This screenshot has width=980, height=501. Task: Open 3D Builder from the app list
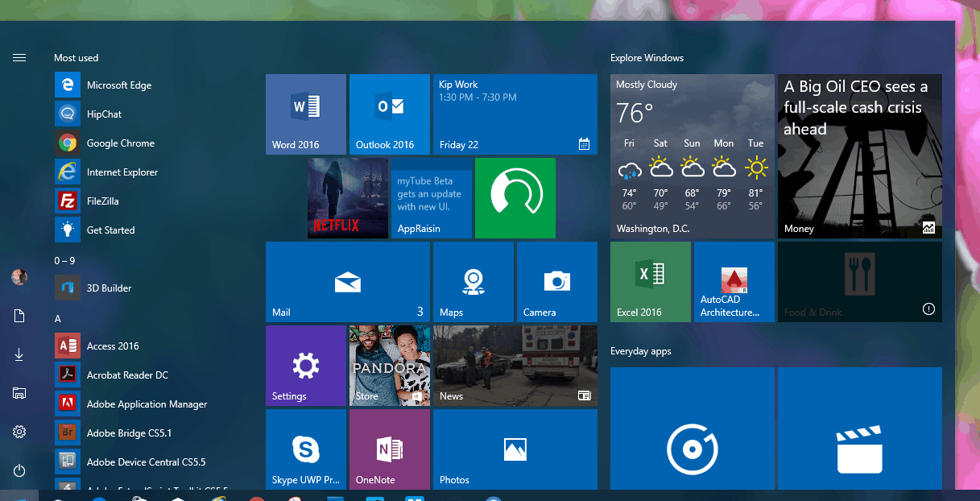click(153, 288)
